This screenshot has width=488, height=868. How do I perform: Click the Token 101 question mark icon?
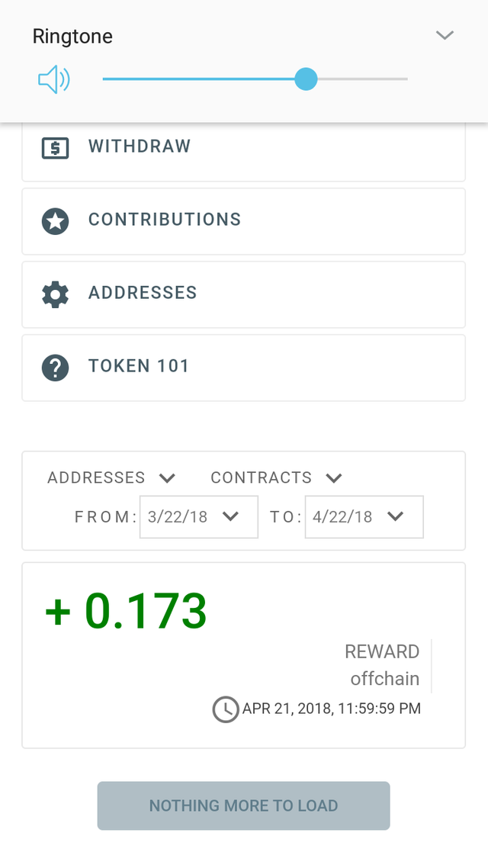tap(55, 368)
